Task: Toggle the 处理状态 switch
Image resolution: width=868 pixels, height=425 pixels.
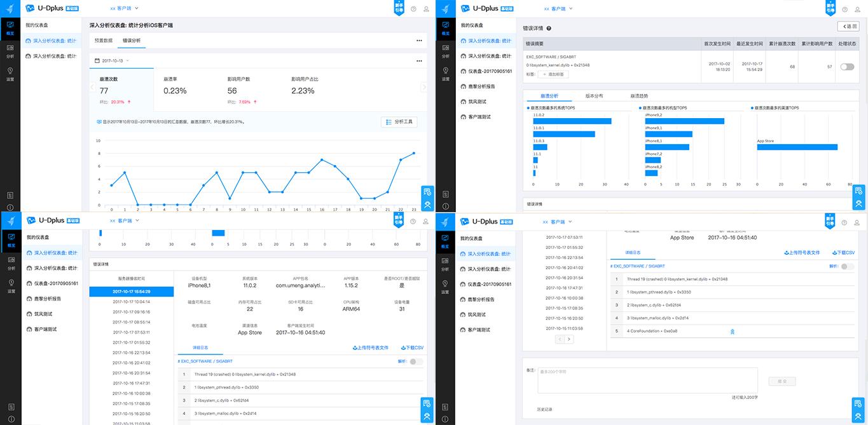Action: pos(846,67)
